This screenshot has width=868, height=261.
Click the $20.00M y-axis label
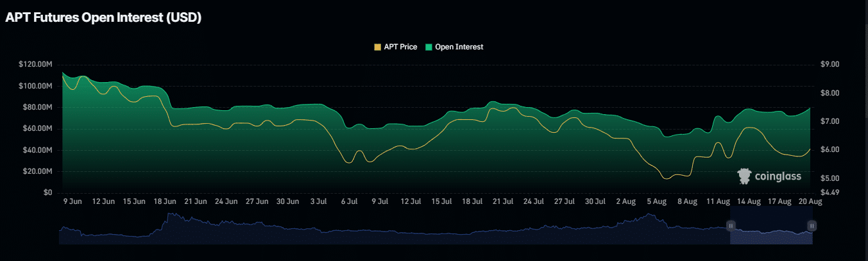click(x=38, y=171)
